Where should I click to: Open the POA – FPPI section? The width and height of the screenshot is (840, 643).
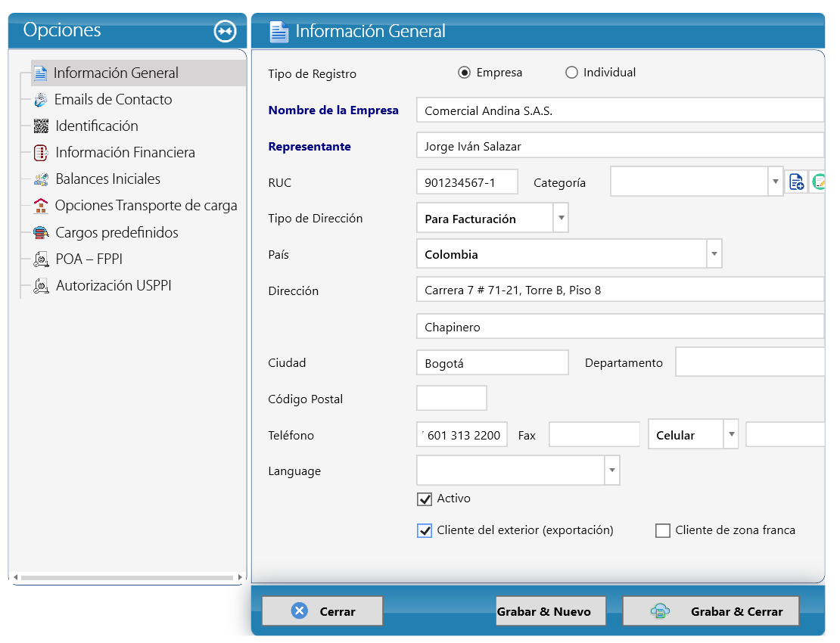(x=89, y=259)
